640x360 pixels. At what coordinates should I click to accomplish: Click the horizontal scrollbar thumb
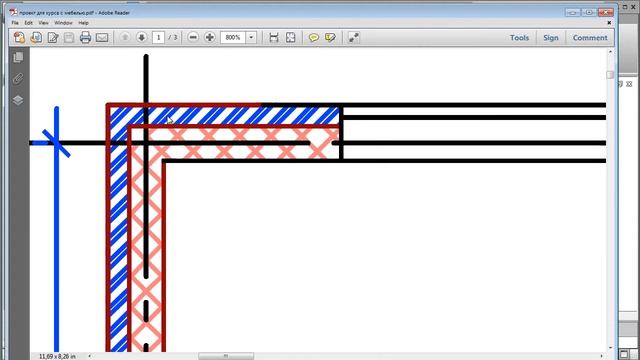pyautogui.click(x=226, y=356)
